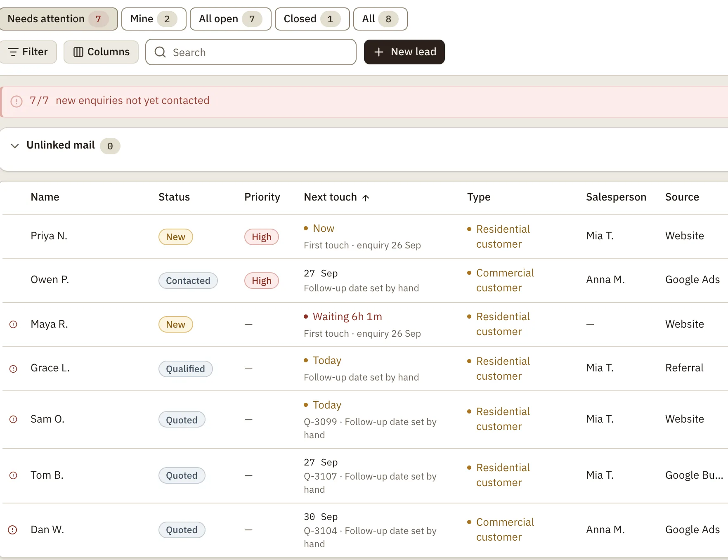Click warning icon beside Tom B.
The width and height of the screenshot is (728, 560).
point(13,475)
